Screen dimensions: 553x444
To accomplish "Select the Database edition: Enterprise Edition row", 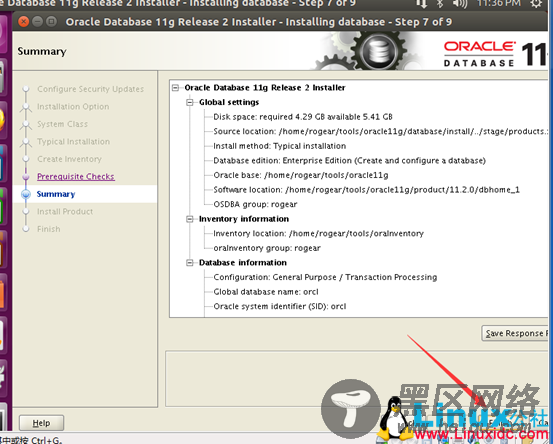I will coord(350,161).
